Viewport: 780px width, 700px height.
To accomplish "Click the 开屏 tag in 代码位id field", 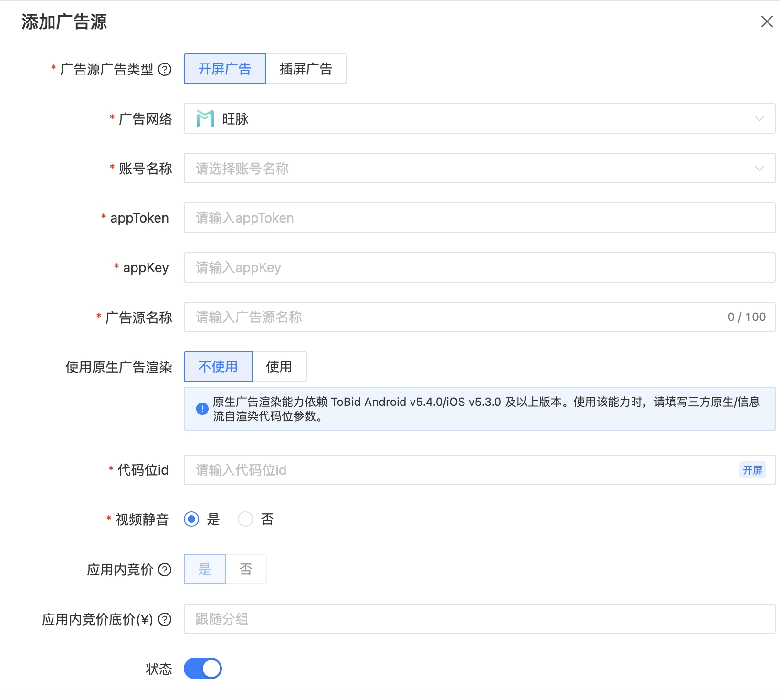I will tap(753, 470).
